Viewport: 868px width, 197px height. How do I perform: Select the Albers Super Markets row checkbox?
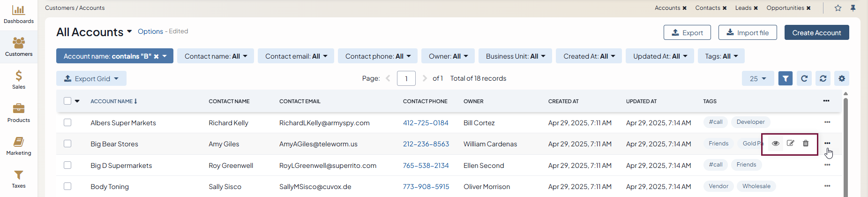[x=67, y=122]
